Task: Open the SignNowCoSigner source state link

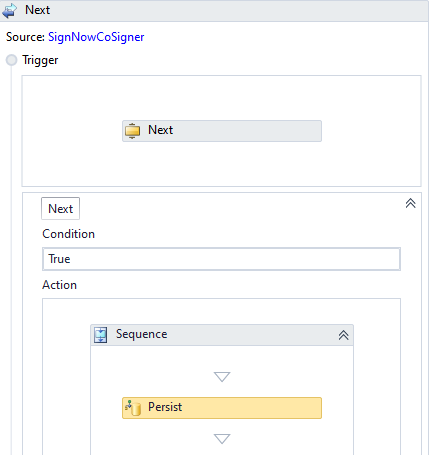Action: [96, 37]
